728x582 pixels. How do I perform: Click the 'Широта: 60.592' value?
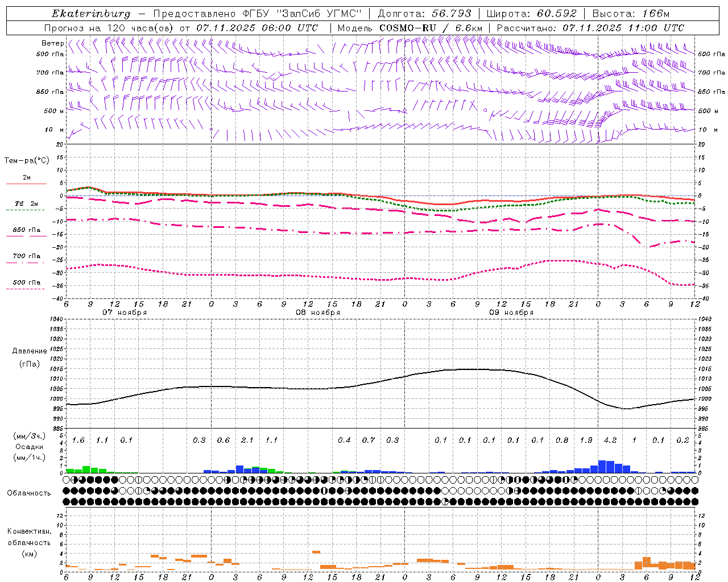coord(532,14)
